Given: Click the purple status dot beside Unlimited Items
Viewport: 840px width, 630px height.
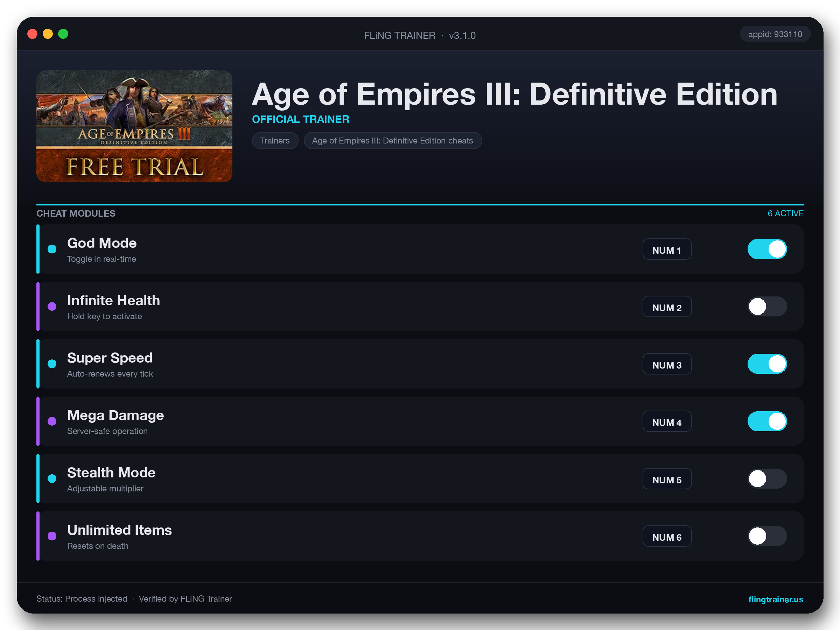Looking at the screenshot, I should pos(52,536).
